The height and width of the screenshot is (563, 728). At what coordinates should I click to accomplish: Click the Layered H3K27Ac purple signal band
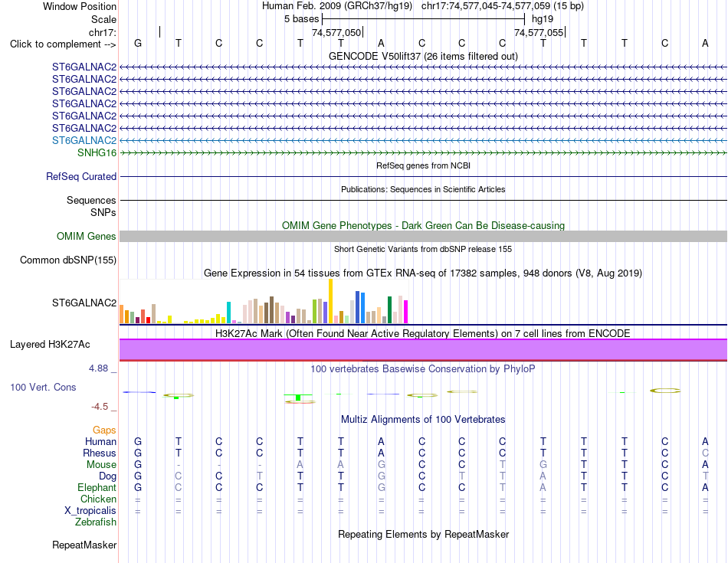[423, 349]
